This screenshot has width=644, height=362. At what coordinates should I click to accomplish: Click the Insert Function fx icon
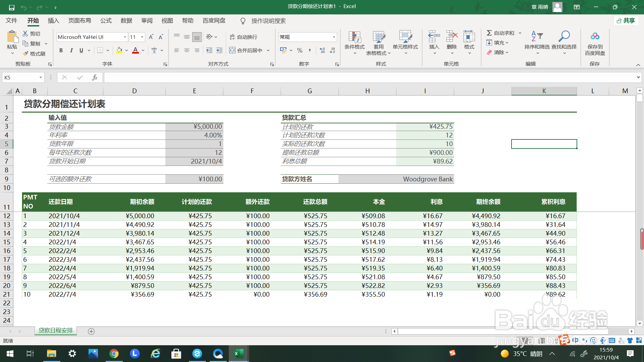coord(95,77)
